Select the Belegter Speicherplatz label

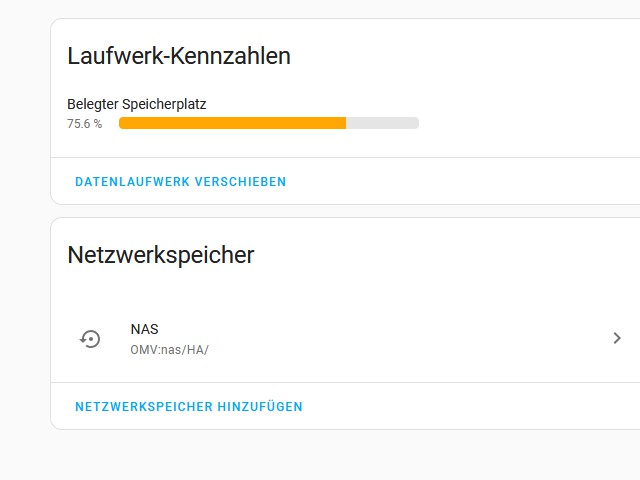[136, 104]
